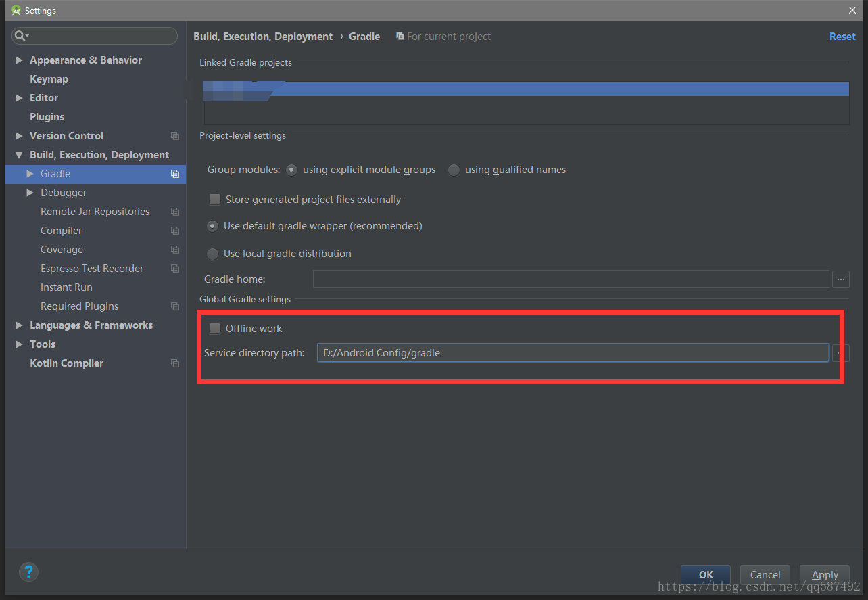Screen dimensions: 868x600
Task: Click the project-level icon beside Version Control
Action: pos(175,136)
